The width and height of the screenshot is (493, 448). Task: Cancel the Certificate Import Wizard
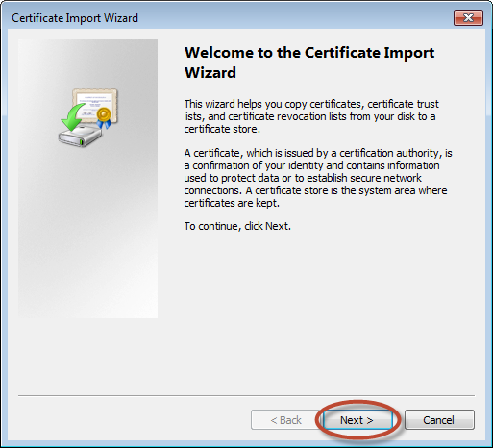tap(439, 420)
